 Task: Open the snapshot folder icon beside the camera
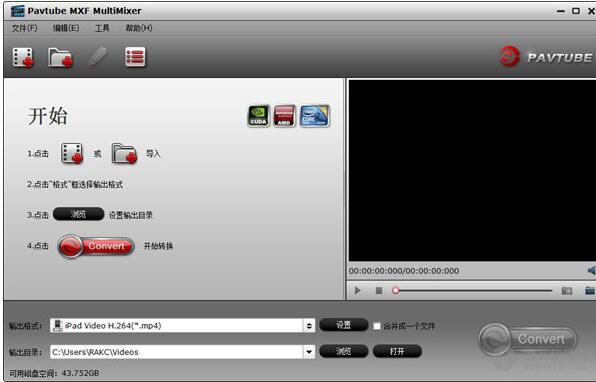coord(590,291)
